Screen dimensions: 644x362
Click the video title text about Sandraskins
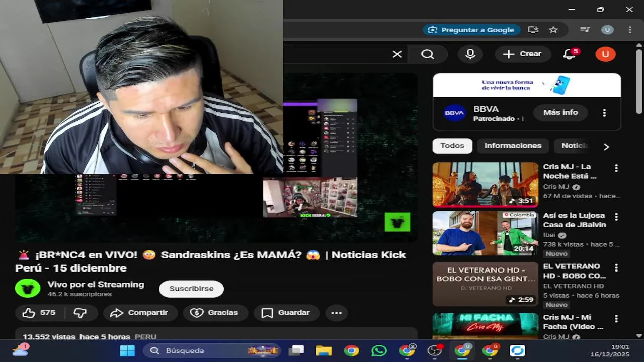point(210,261)
